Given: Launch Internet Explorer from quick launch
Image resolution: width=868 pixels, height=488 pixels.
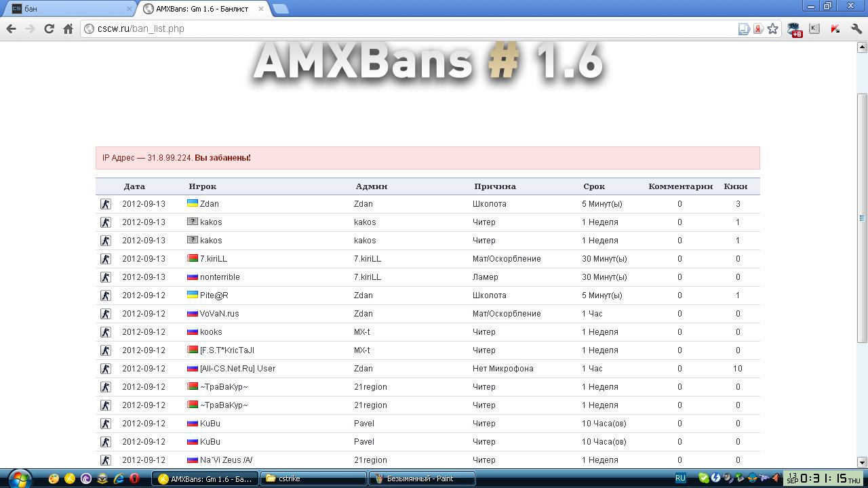Looking at the screenshot, I should coord(119,479).
